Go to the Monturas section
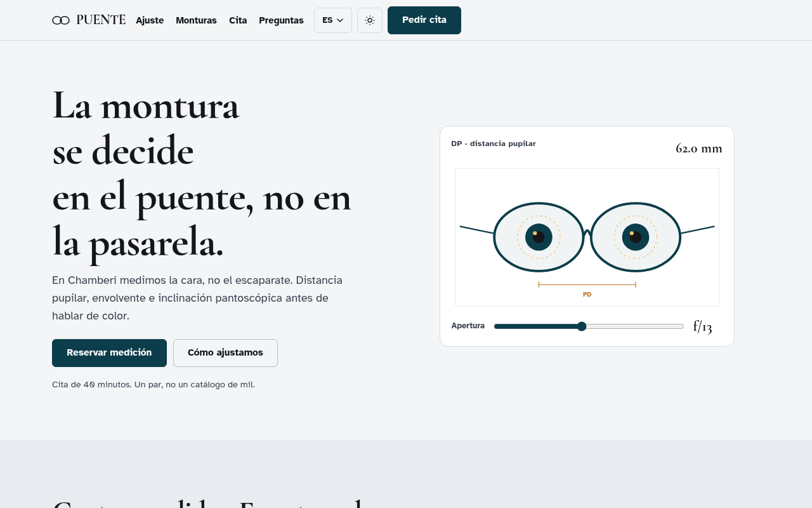 (196, 20)
